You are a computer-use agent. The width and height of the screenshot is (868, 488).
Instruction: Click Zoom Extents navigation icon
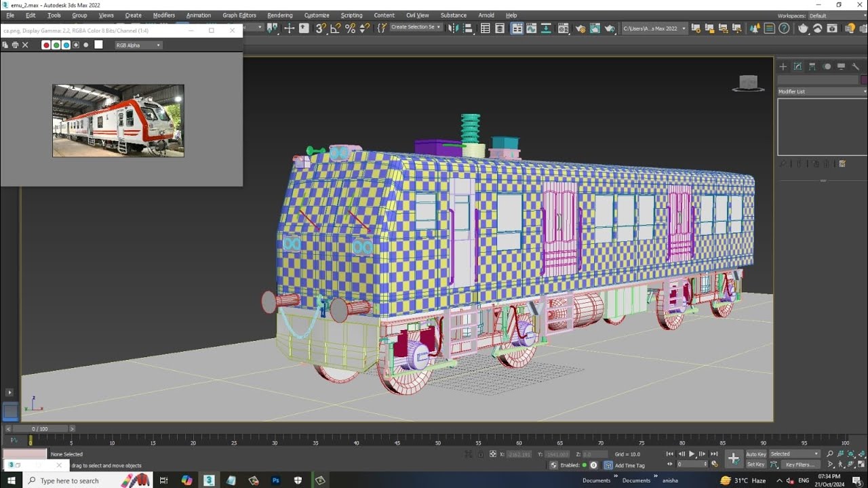(x=851, y=454)
